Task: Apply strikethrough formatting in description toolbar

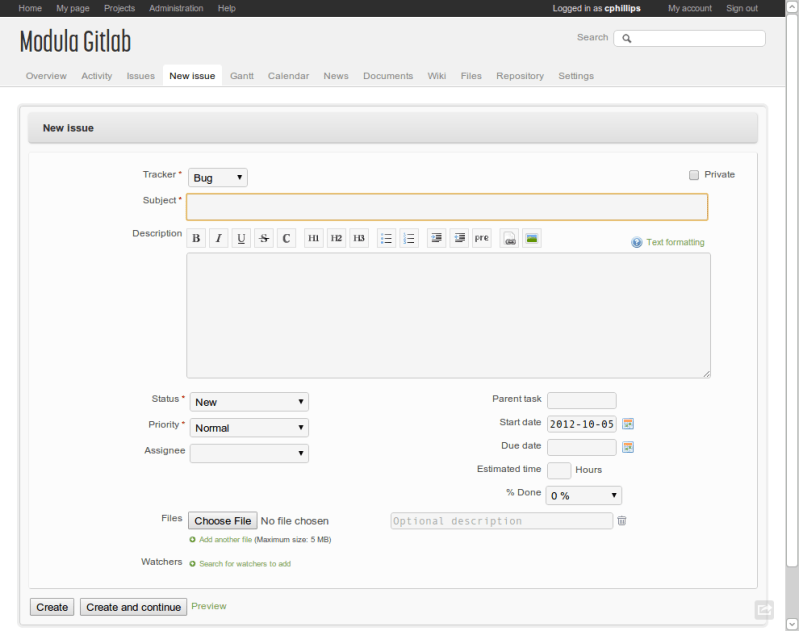Action: [x=264, y=238]
